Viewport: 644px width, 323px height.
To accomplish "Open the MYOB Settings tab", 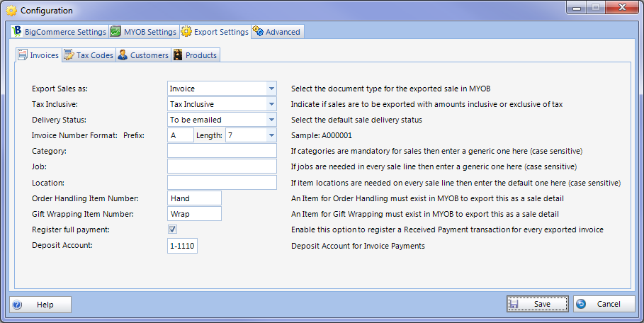I will coord(144,32).
